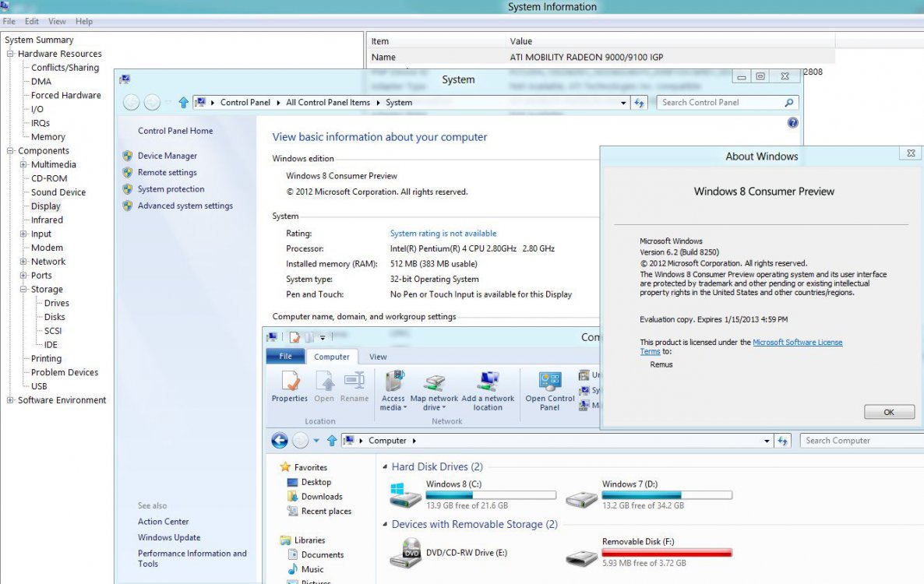Select DVD/CD-RW Drive (E:) icon
Viewport: 924px width, 584px height.
coord(405,553)
